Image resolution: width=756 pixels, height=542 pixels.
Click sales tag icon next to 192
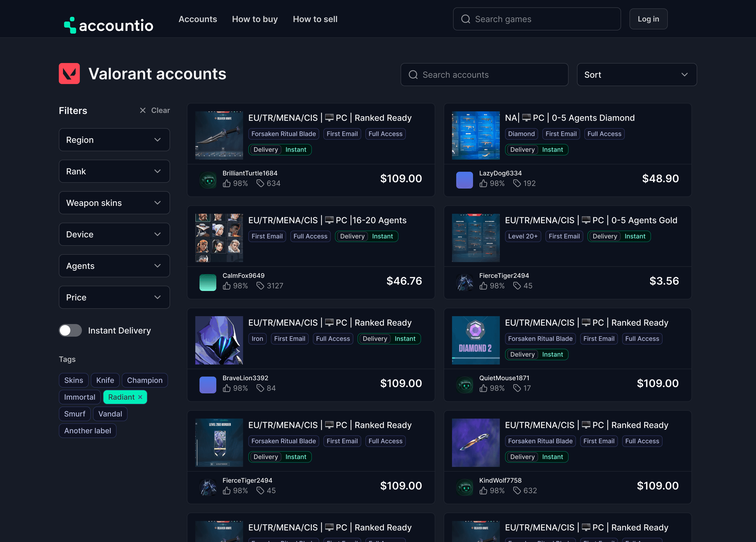517,184
